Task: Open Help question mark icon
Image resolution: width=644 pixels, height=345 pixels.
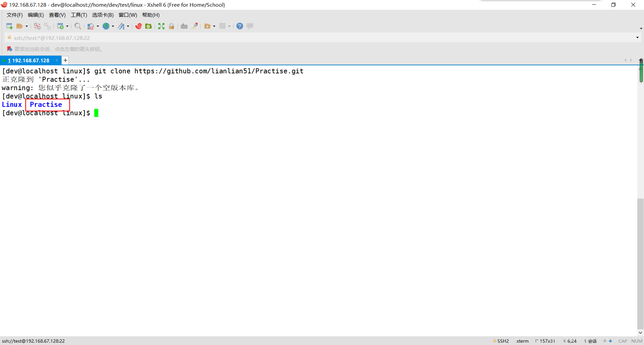Action: pos(239,26)
